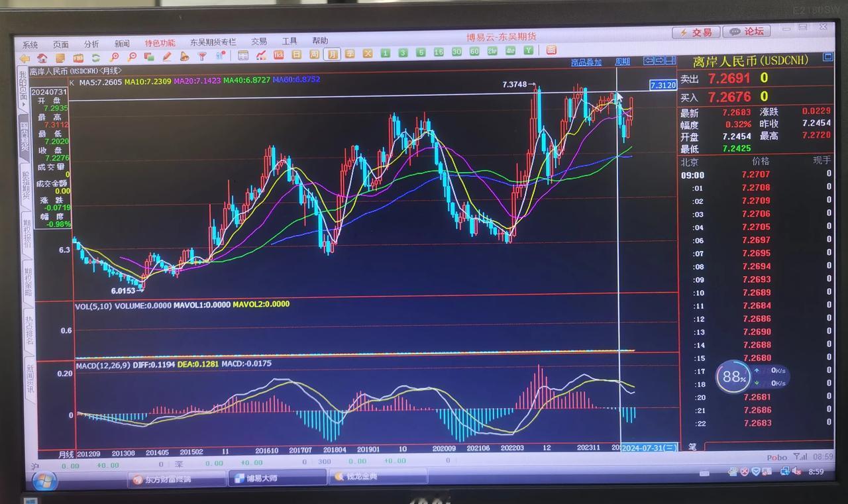This screenshot has width=848, height=504.
Task: Click the MACD(12,26,9) indicator label
Action: pyautogui.click(x=102, y=364)
